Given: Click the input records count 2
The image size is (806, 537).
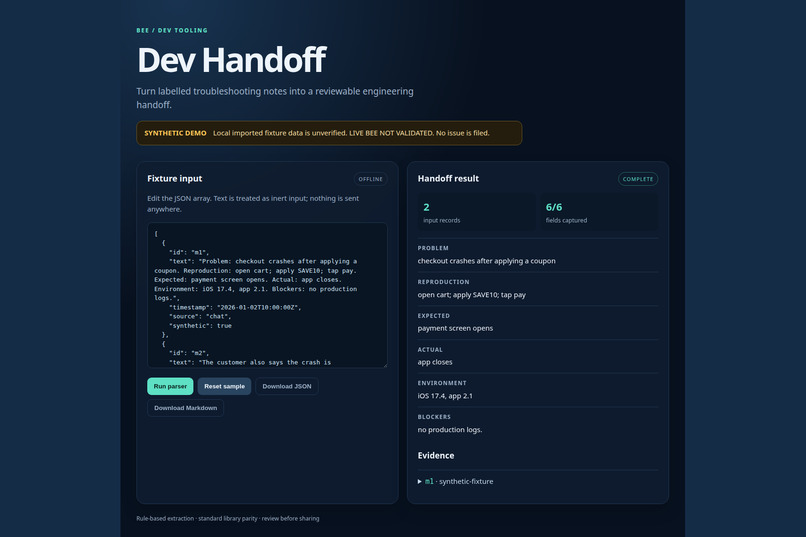Looking at the screenshot, I should click(426, 207).
